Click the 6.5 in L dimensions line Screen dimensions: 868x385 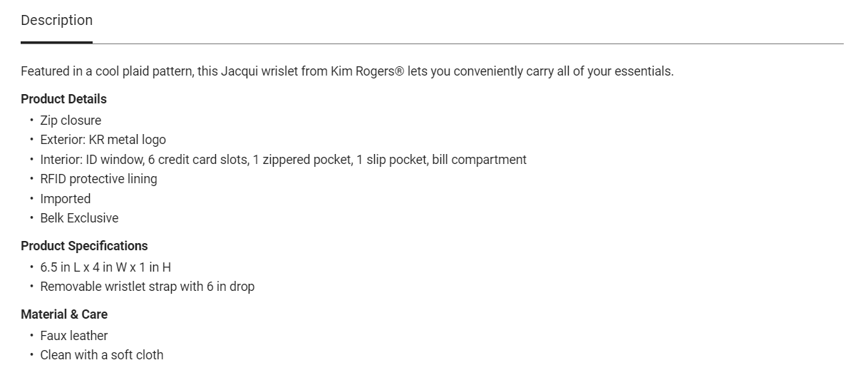[x=105, y=267]
